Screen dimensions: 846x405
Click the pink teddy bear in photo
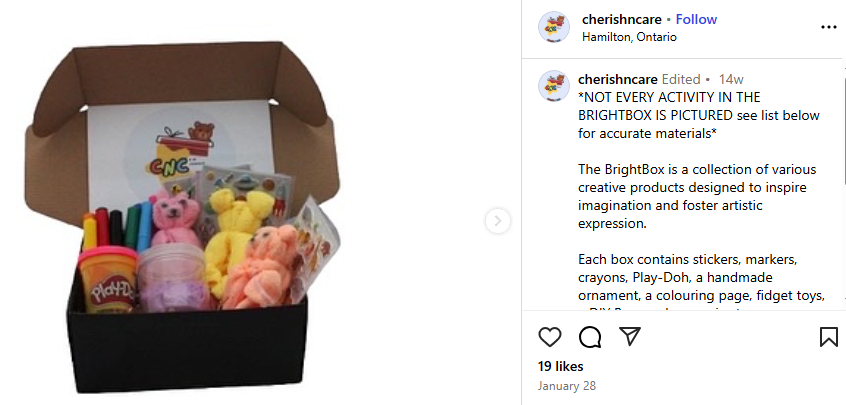tap(172, 222)
